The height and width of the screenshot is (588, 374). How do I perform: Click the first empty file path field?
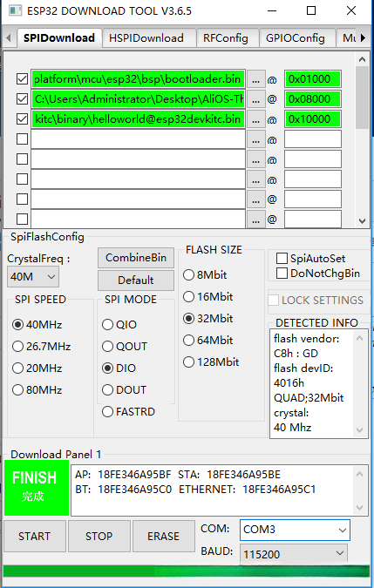click(138, 139)
